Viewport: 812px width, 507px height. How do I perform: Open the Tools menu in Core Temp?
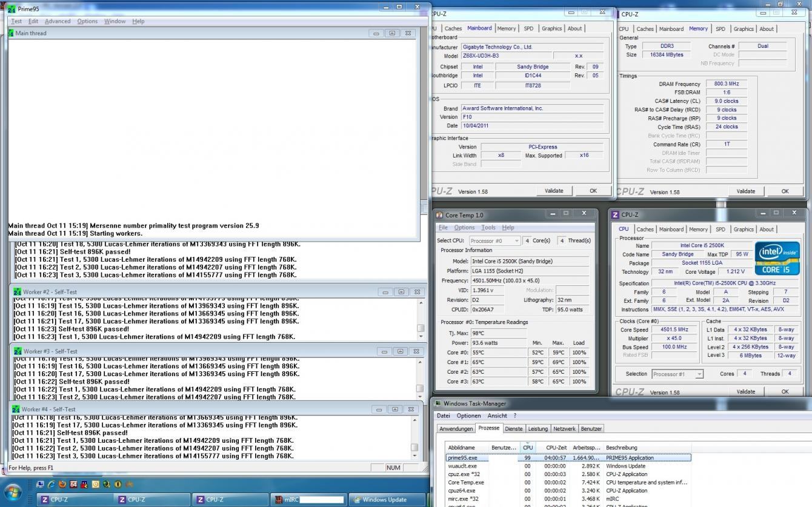click(x=488, y=228)
